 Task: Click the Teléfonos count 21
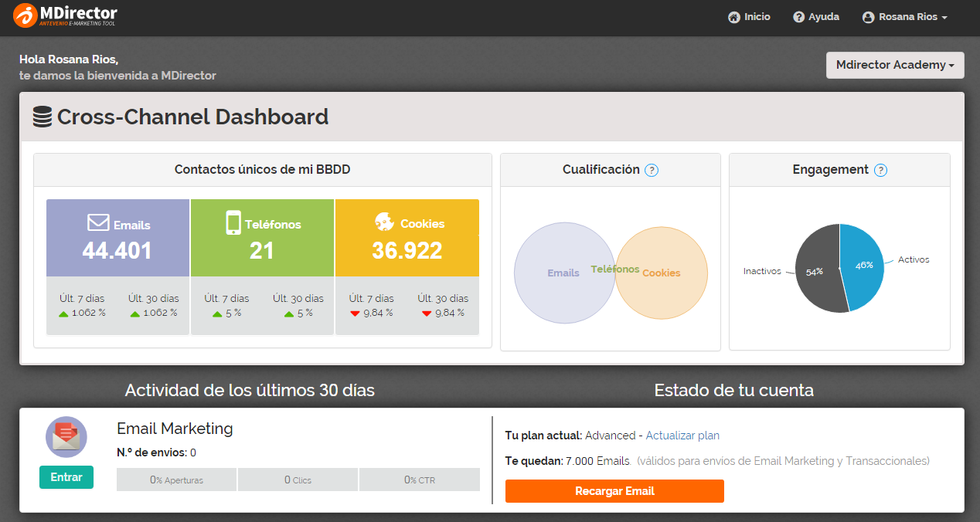[262, 251]
